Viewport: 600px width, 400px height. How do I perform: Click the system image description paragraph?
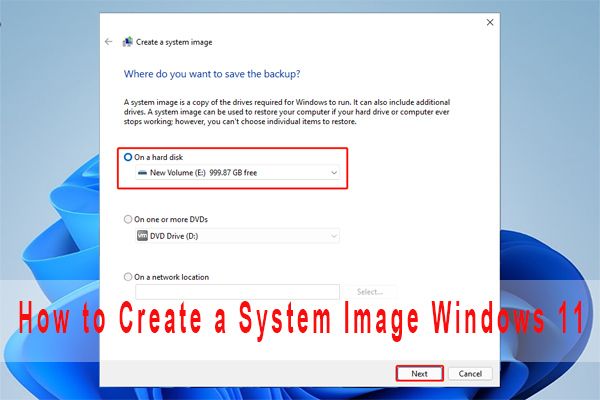pyautogui.click(x=287, y=112)
